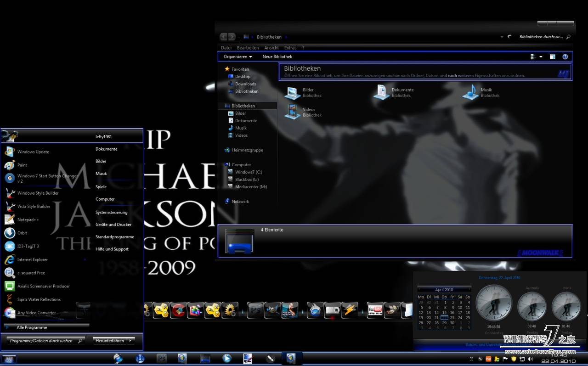Expand Alle Programme list
The width and height of the screenshot is (588, 366).
(x=46, y=327)
